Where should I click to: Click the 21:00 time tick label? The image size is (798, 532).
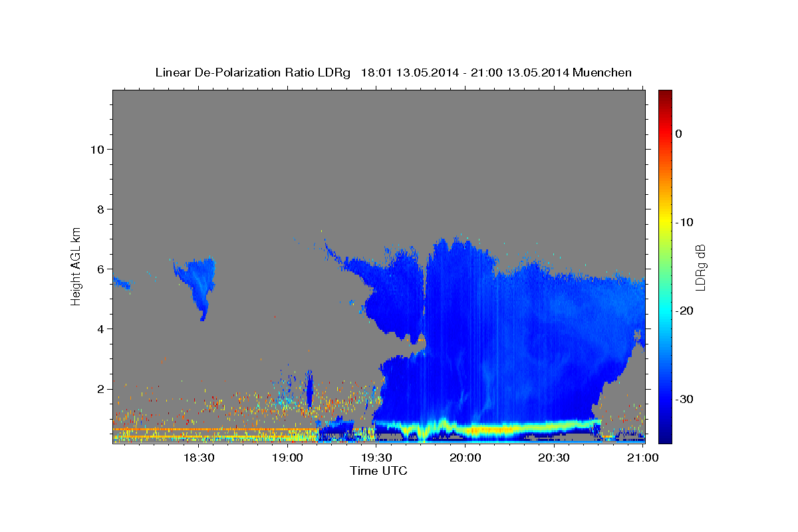coord(643,458)
